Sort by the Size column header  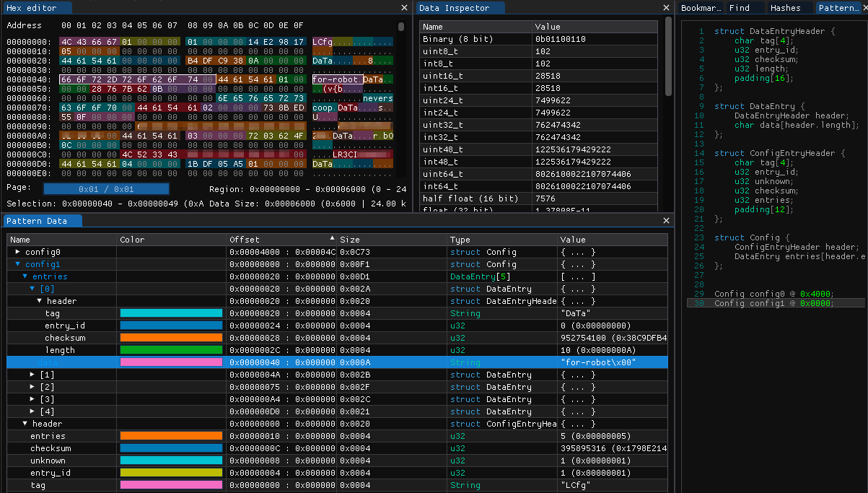[392, 240]
